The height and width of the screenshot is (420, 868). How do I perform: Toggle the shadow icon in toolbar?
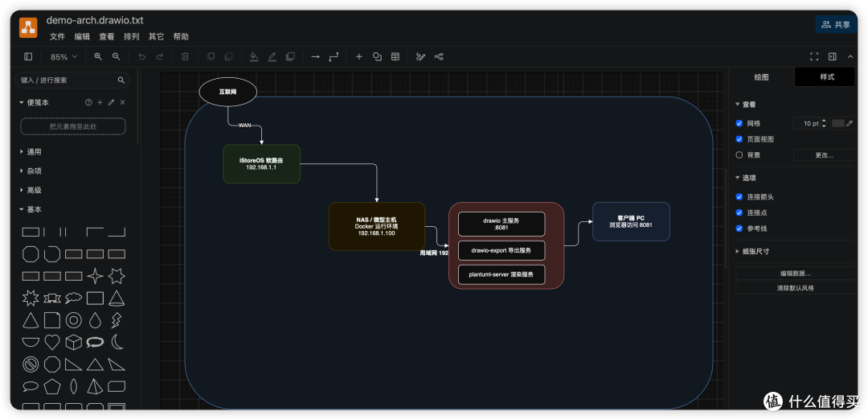[x=290, y=56]
